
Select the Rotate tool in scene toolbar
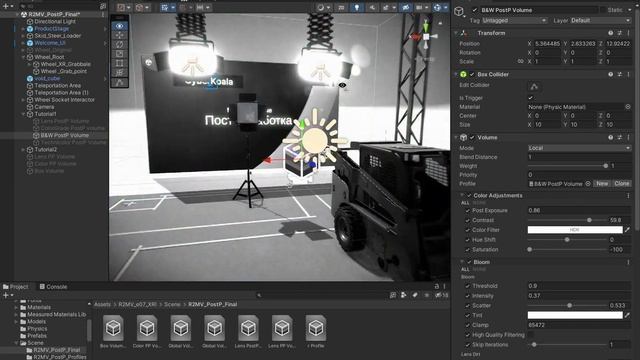coord(120,44)
